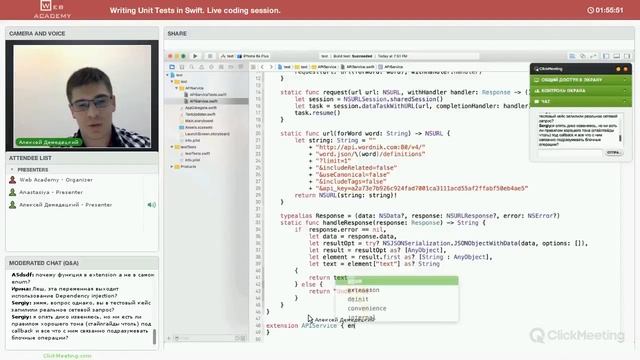This screenshot has height=360, width=640.
Task: Open the Issue navigator warning icon
Action: coord(201,67)
